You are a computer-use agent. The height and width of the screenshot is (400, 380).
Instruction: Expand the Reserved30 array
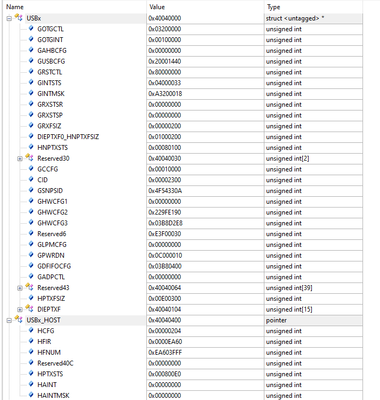pyautogui.click(x=20, y=159)
